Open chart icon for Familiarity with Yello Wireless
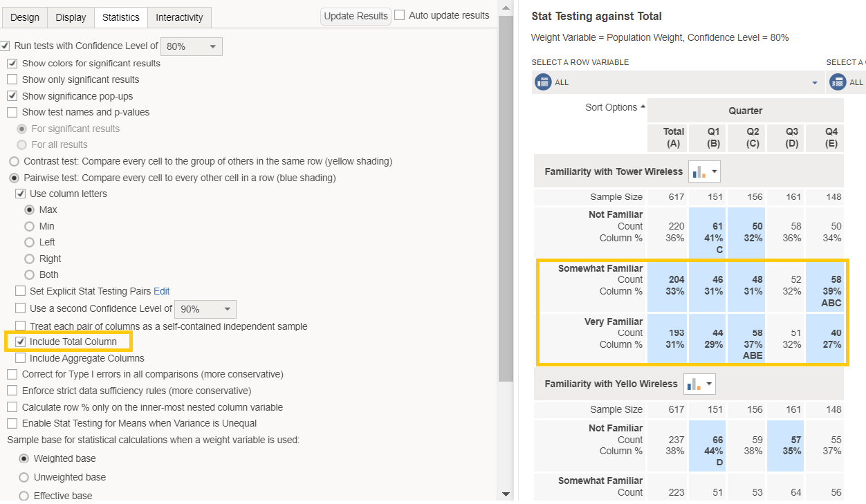The image size is (866, 504). click(x=699, y=384)
